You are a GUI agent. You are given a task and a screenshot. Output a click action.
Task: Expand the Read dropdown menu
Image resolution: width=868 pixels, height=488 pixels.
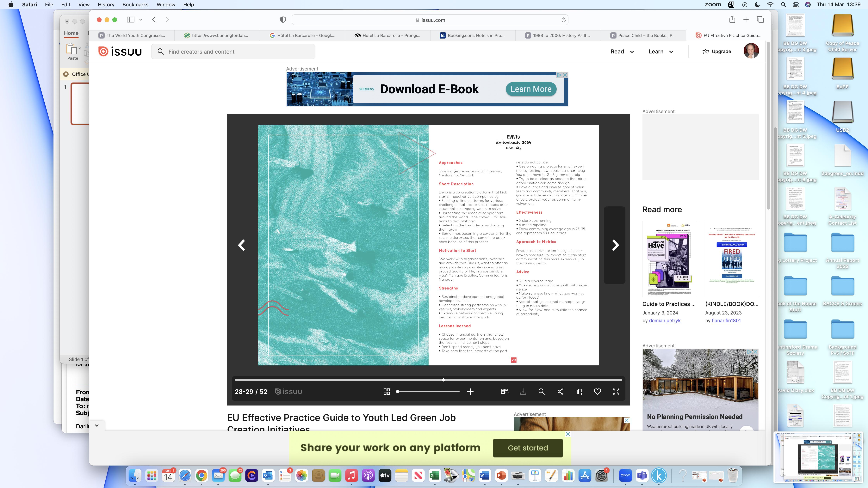622,52
